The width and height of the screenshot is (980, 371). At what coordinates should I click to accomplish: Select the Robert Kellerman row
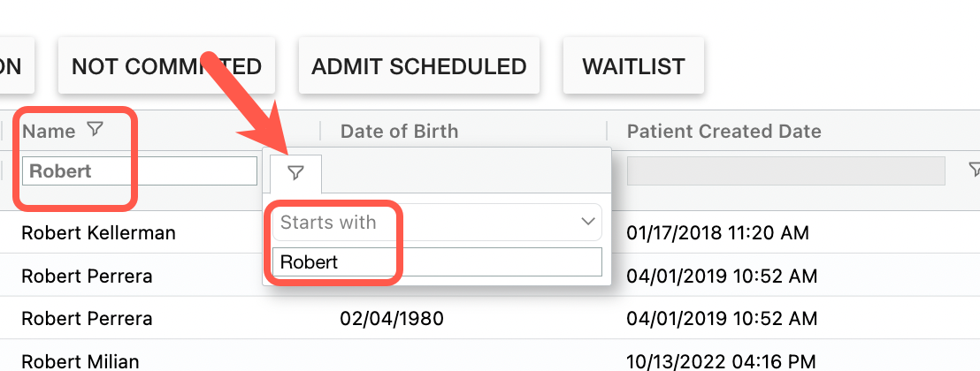click(98, 233)
